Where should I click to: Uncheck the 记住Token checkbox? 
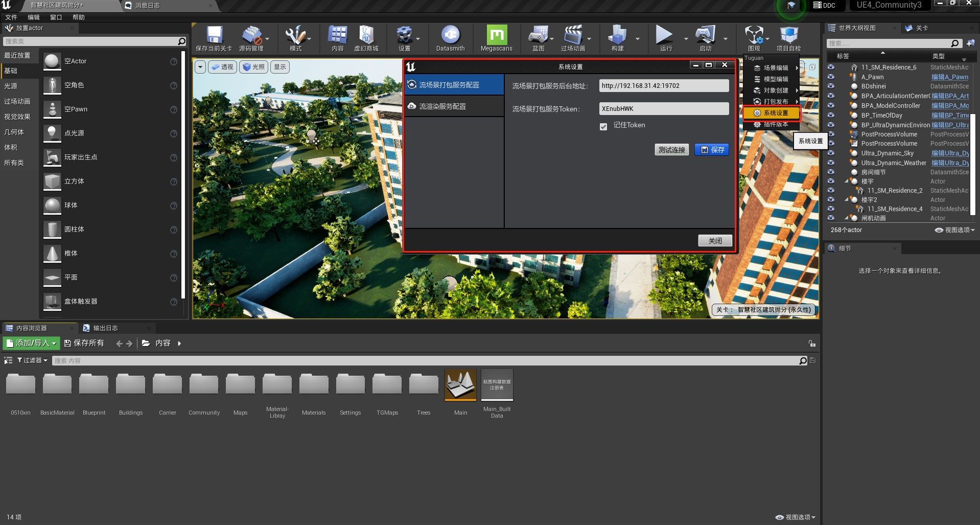point(603,126)
